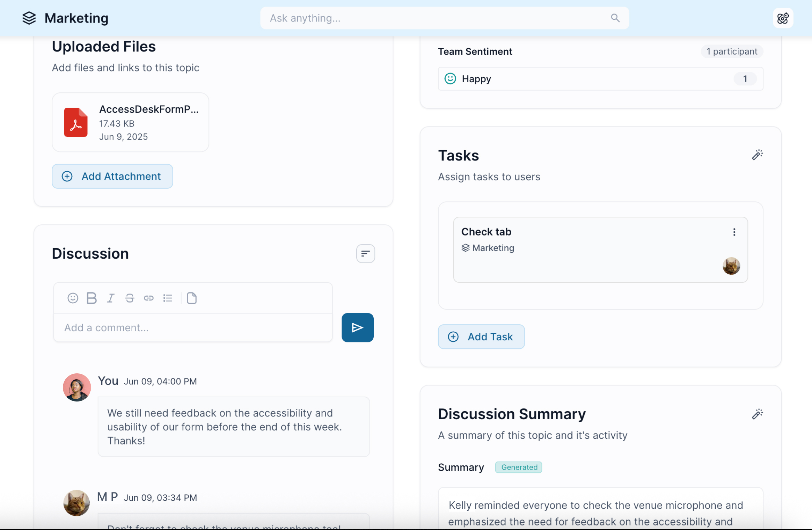Apply italic formatting to the comment
Viewport: 812px width, 530px height.
click(110, 298)
